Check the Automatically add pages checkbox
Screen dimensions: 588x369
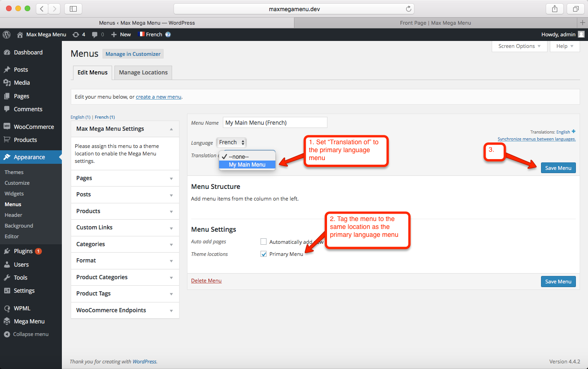point(264,242)
